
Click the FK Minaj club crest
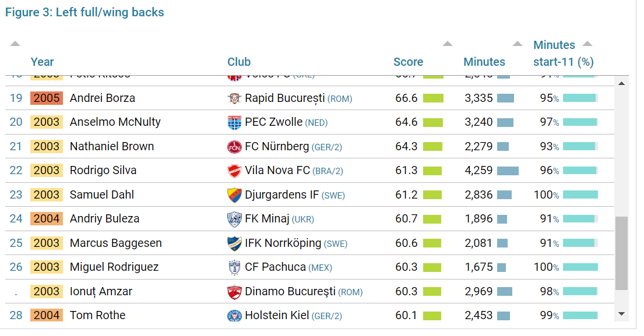coord(234,220)
